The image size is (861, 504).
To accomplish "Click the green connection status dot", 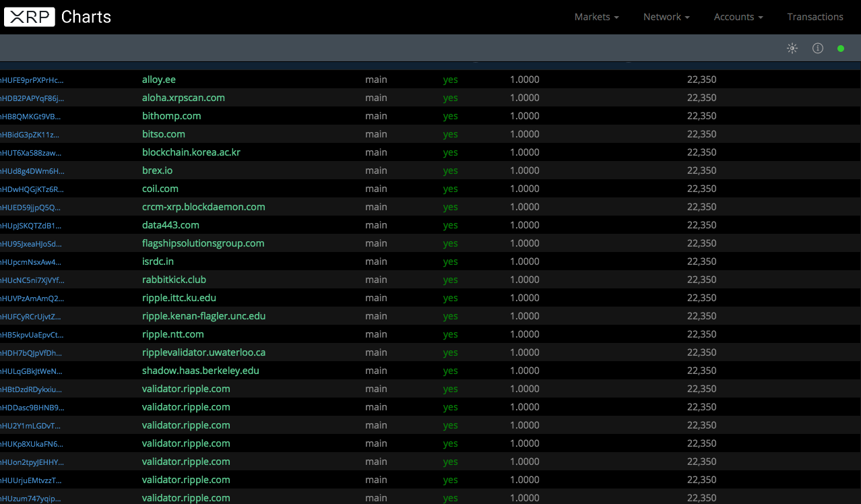I will point(841,49).
